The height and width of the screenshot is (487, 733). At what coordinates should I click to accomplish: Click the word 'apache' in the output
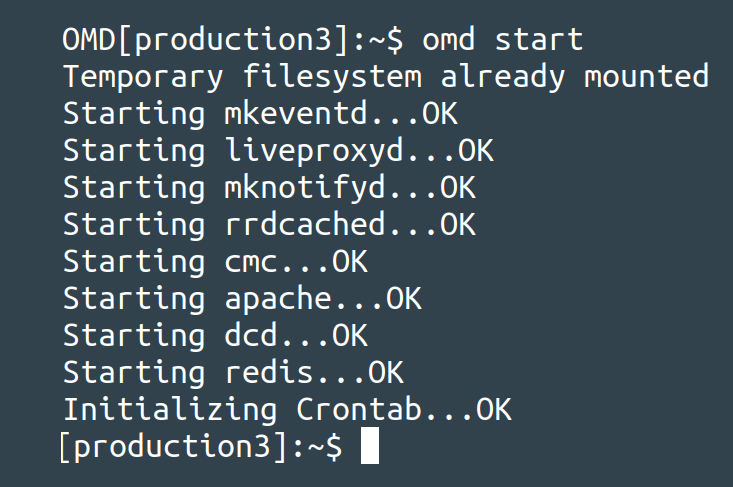(278, 299)
